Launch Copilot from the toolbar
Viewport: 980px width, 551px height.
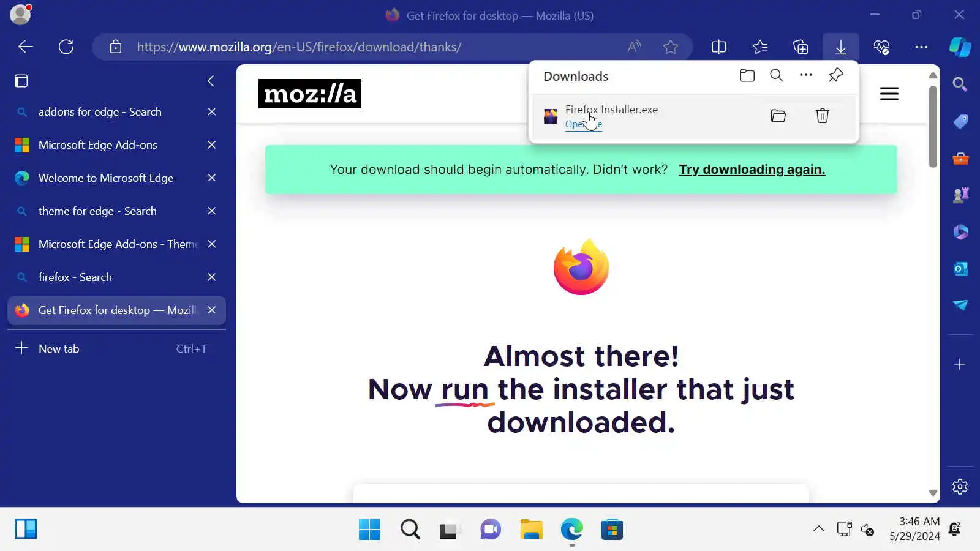point(960,47)
